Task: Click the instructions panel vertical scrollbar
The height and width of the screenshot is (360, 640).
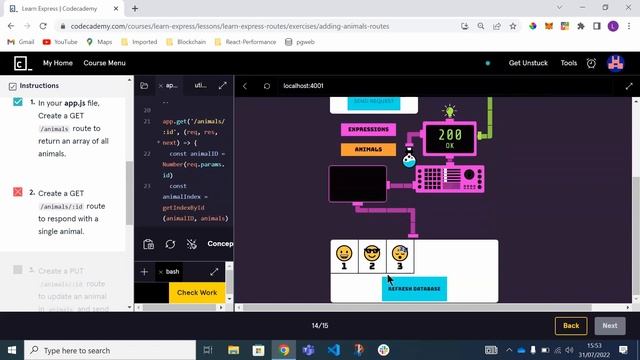Action: 129,193
